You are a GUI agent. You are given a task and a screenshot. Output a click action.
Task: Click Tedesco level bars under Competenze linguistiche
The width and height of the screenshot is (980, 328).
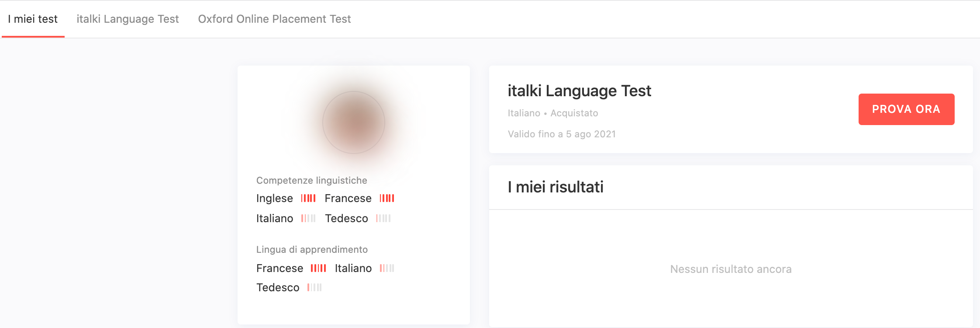[383, 218]
